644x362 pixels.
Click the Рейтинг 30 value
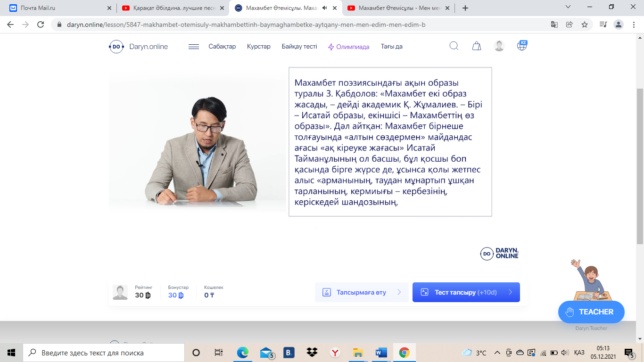pyautogui.click(x=142, y=296)
